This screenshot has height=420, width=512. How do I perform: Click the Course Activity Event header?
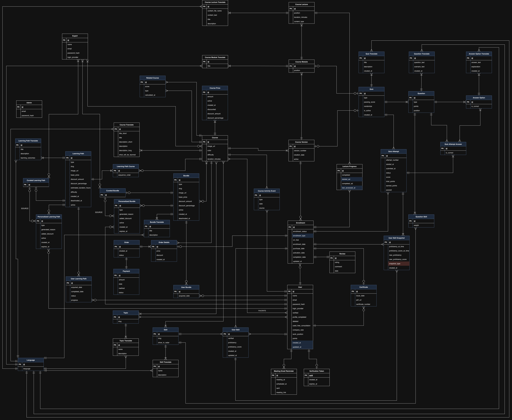[x=267, y=191]
